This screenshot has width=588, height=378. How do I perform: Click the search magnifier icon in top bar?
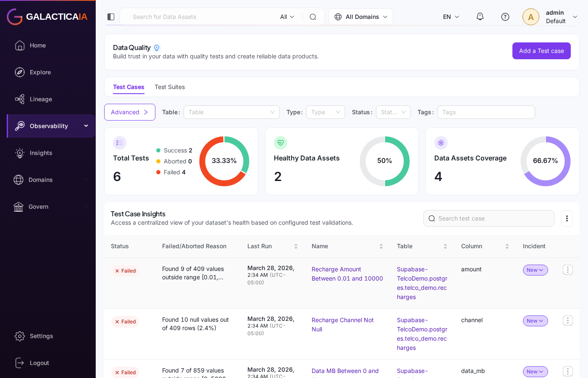313,17
